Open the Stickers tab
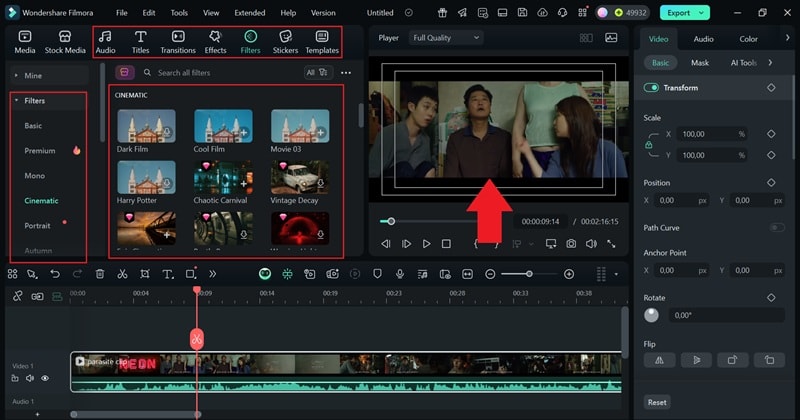 click(x=285, y=42)
